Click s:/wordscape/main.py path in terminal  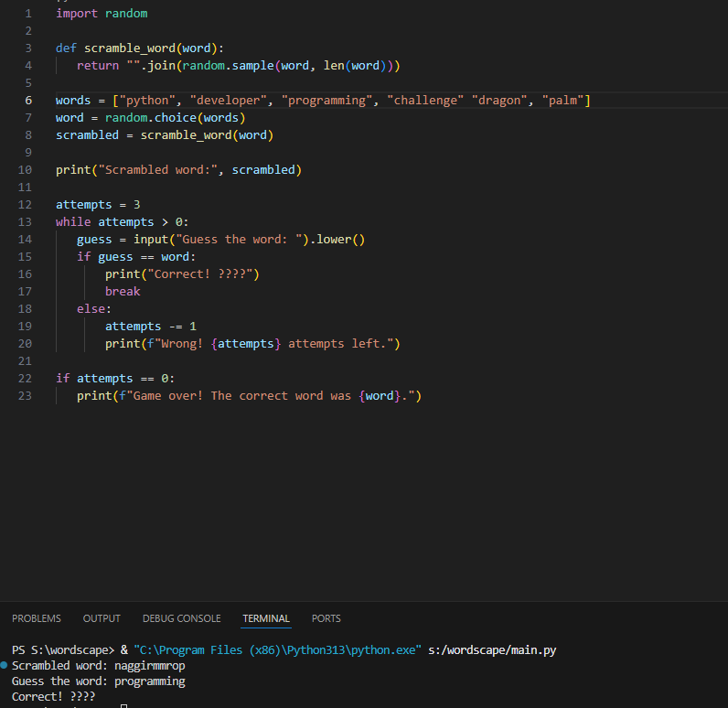click(x=492, y=650)
